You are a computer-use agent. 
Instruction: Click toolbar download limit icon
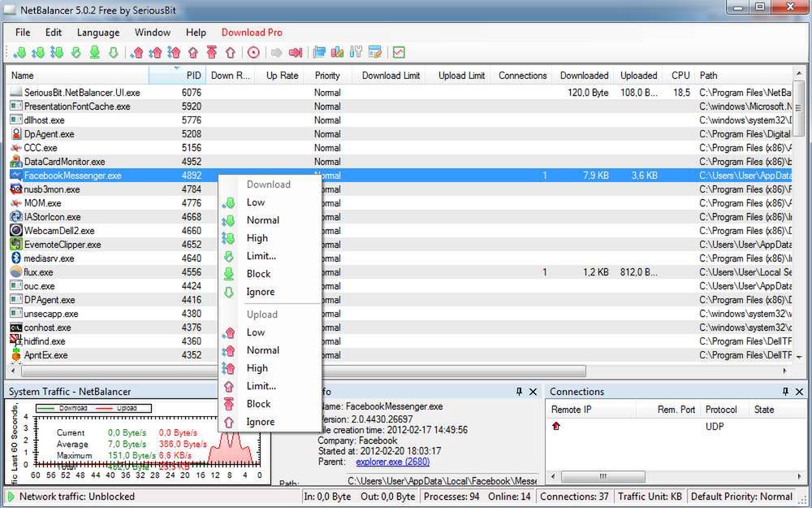coord(76,52)
